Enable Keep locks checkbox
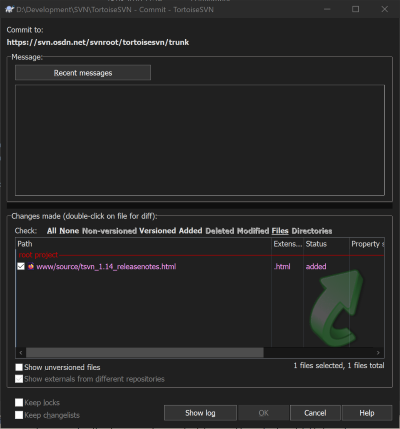This screenshot has height=429, width=400. [x=19, y=403]
